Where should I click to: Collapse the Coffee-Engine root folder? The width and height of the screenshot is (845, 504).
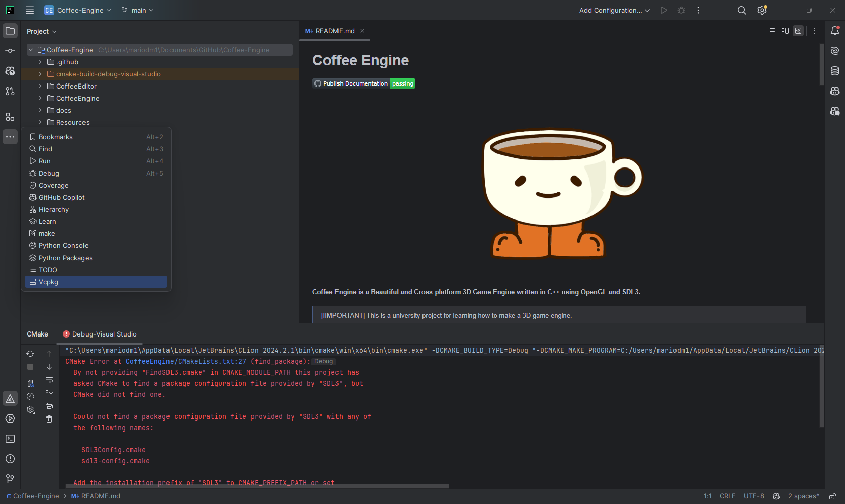pyautogui.click(x=31, y=50)
